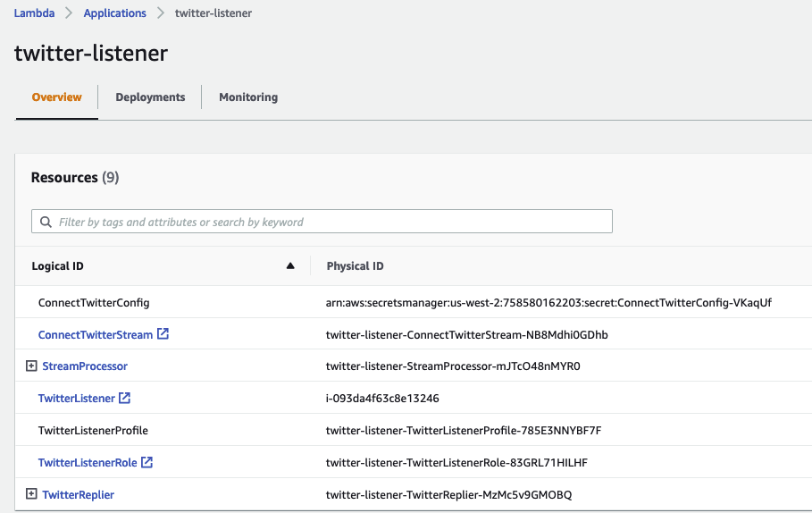The height and width of the screenshot is (513, 812).
Task: Click external link icon next to TwitterListener
Action: [x=125, y=399]
